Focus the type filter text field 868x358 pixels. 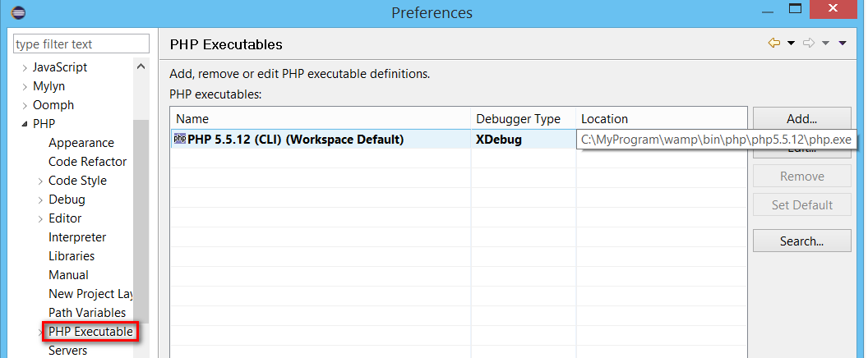click(81, 44)
